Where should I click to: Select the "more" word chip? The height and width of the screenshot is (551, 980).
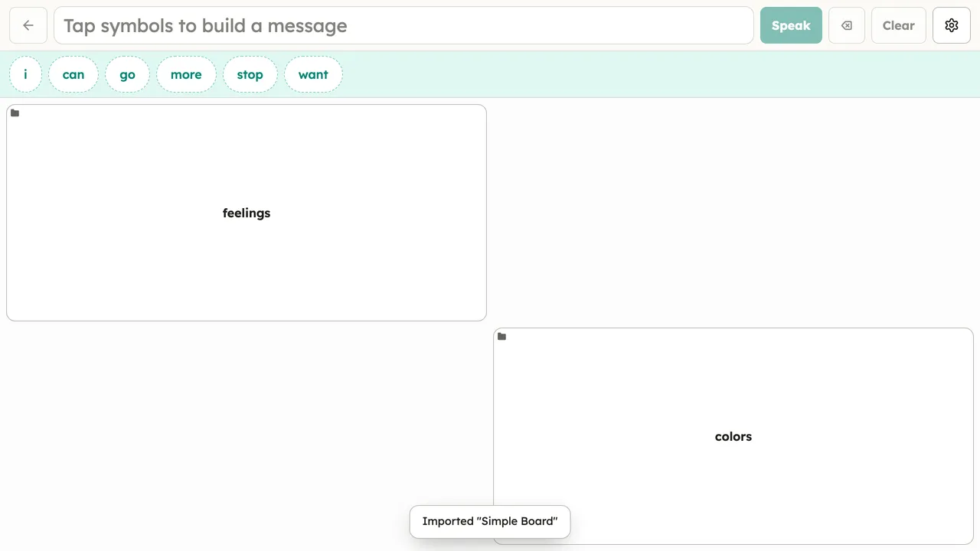click(x=186, y=74)
